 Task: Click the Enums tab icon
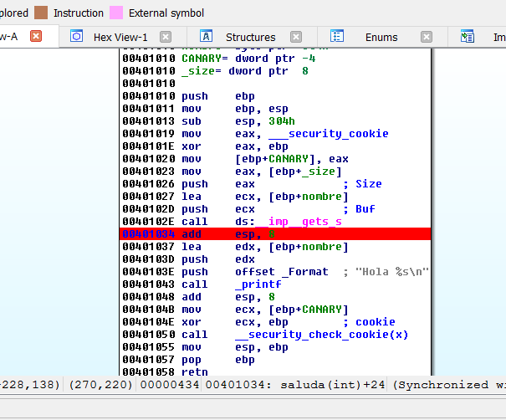pyautogui.click(x=337, y=37)
